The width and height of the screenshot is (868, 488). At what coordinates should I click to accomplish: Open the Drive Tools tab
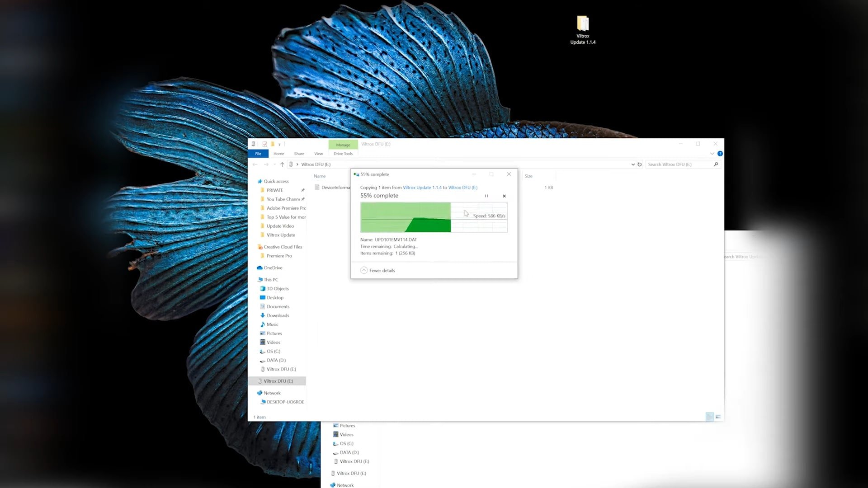[x=343, y=154]
